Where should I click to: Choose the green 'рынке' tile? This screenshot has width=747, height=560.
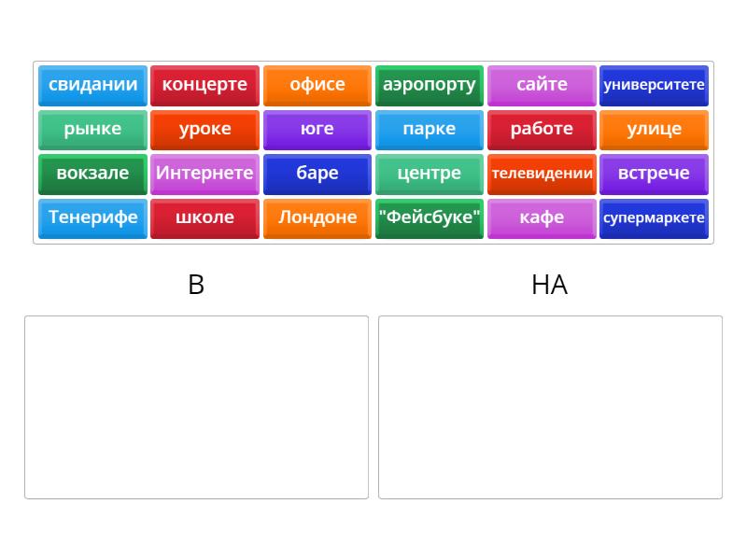[x=92, y=130]
